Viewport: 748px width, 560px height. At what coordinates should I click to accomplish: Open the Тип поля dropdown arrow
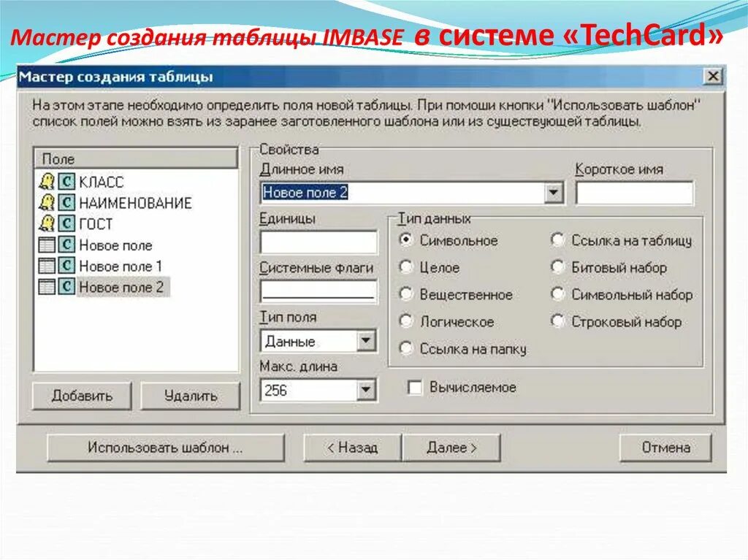pos(366,340)
